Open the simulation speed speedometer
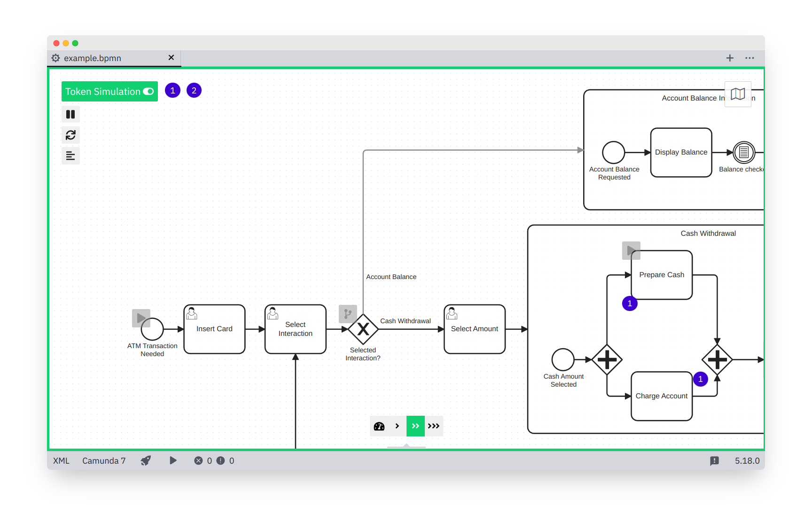Viewport: 812px width, 505px height. pos(379,426)
